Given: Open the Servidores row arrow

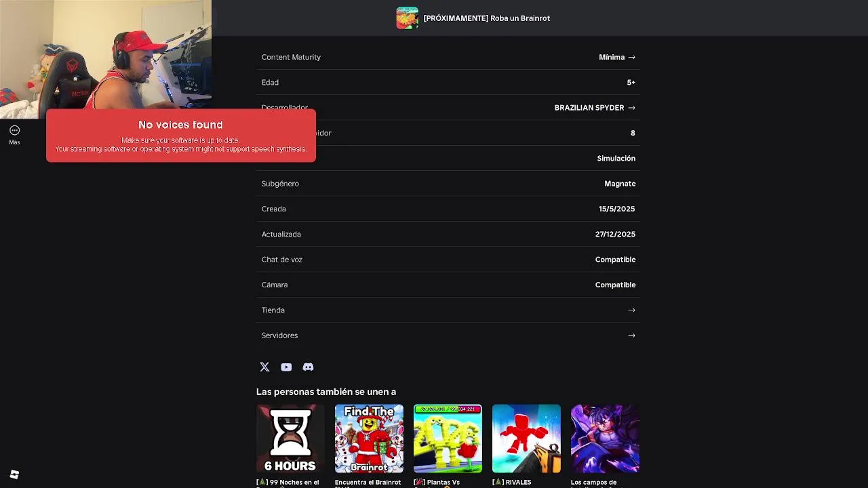Looking at the screenshot, I should [631, 335].
